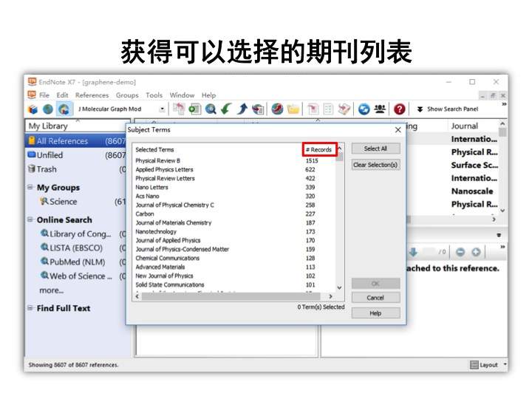The image size is (532, 399).
Task: Click the Sync Library icon
Action: click(x=364, y=109)
